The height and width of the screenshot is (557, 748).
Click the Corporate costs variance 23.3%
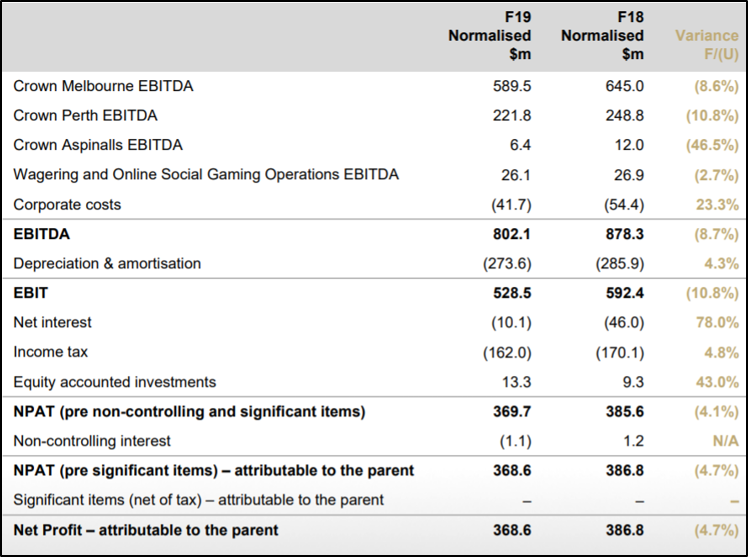(x=717, y=205)
